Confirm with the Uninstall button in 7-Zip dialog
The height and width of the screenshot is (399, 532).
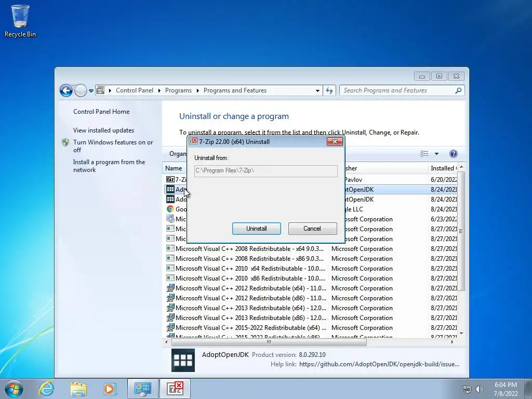257,229
